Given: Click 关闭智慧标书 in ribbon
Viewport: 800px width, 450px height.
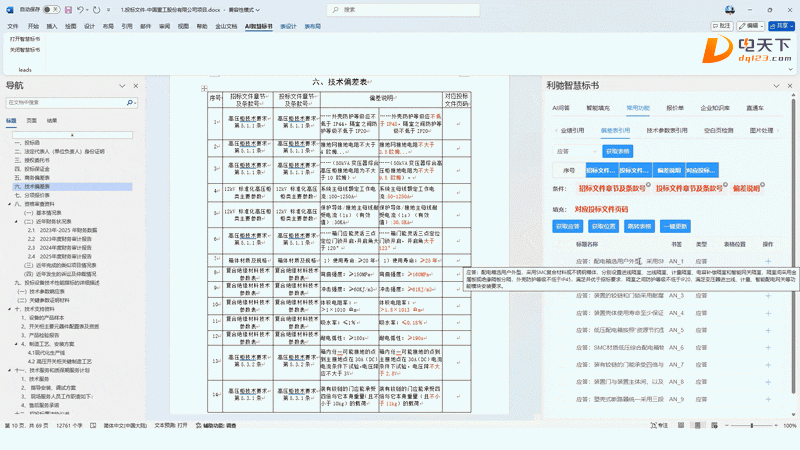Looking at the screenshot, I should (x=24, y=50).
